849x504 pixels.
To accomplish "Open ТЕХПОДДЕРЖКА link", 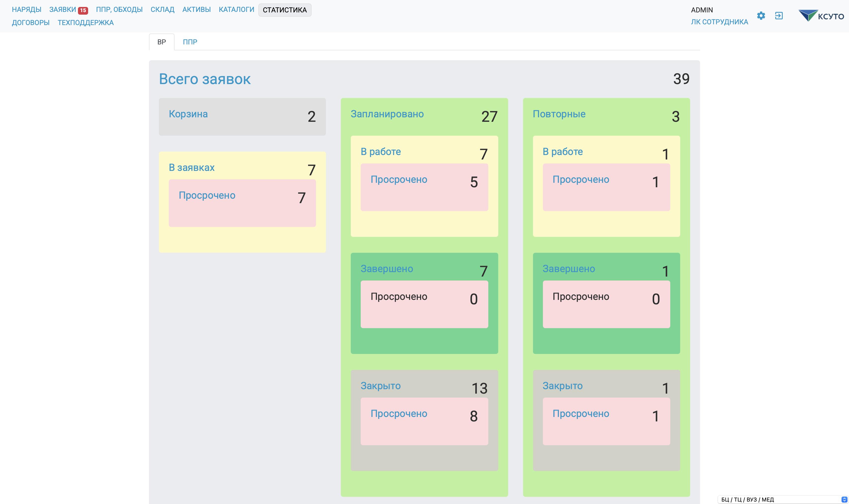I will tap(85, 22).
